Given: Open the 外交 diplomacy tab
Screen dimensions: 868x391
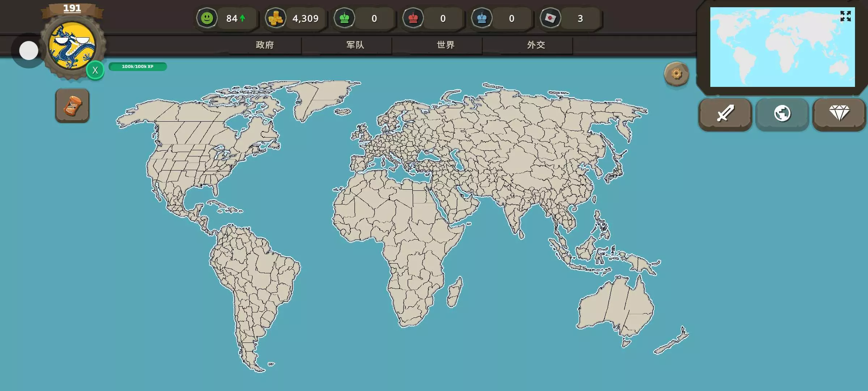Looking at the screenshot, I should (536, 45).
